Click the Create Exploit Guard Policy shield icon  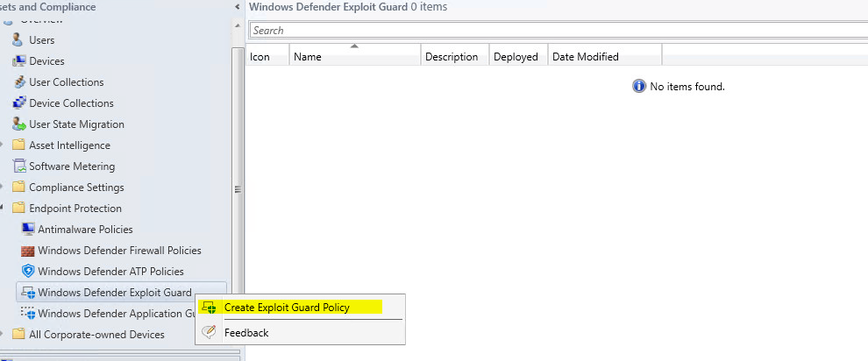[x=210, y=308]
